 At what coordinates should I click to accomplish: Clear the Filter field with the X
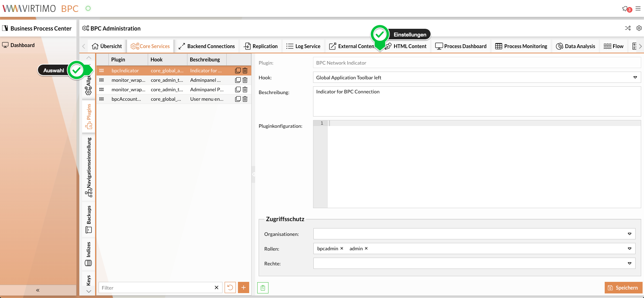(217, 287)
